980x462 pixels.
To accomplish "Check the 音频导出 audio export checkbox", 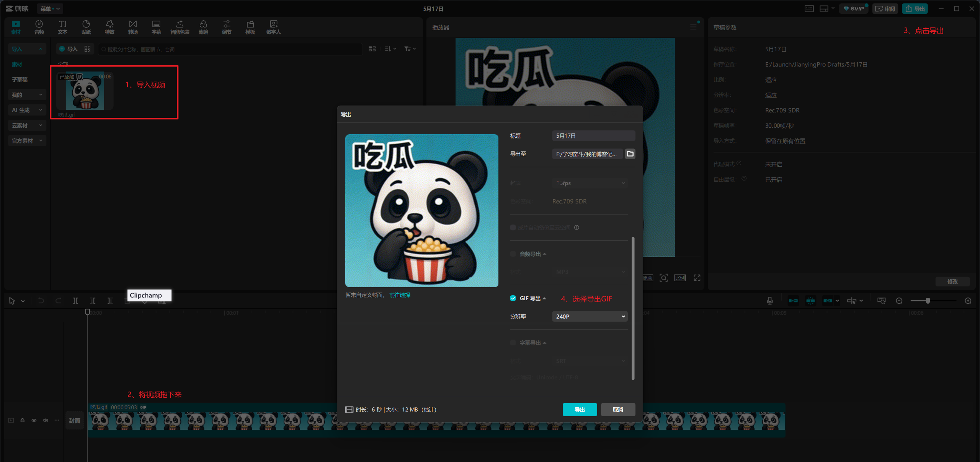I will [513, 254].
